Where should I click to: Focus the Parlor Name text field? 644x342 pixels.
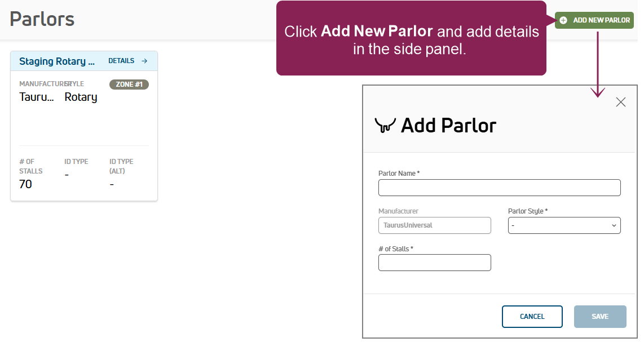coord(499,188)
